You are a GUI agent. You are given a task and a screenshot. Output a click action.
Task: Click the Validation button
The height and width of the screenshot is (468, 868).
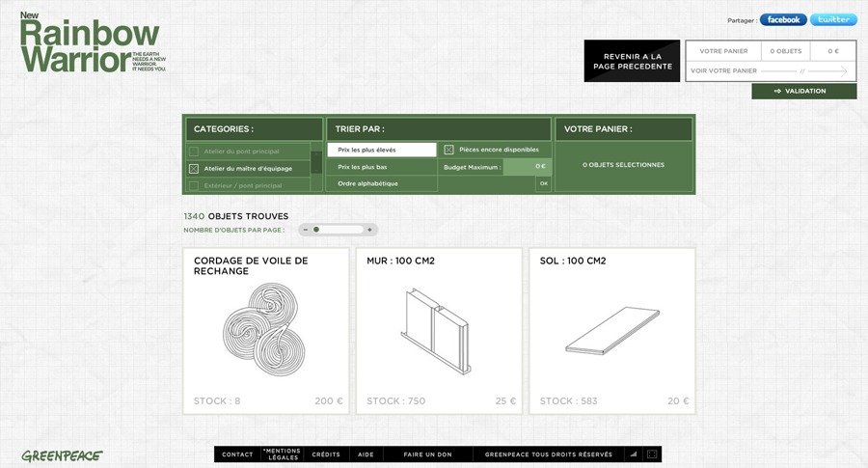pyautogui.click(x=804, y=91)
